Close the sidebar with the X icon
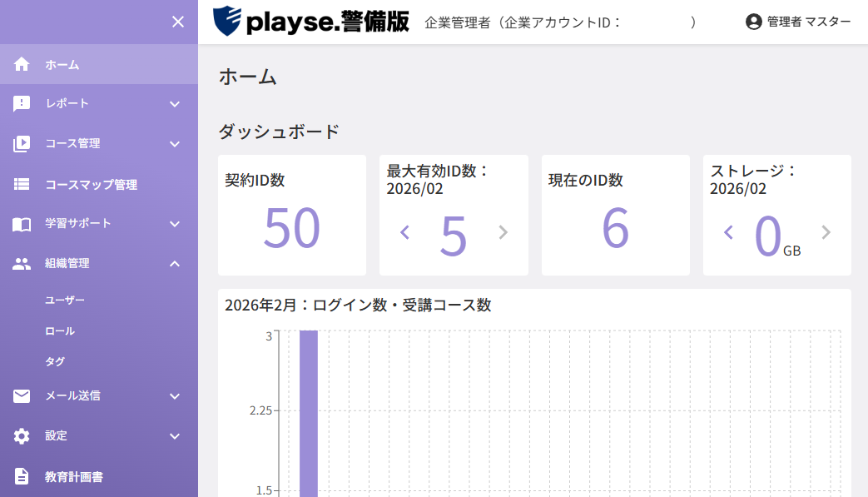Viewport: 868px width, 497px height. [x=178, y=22]
